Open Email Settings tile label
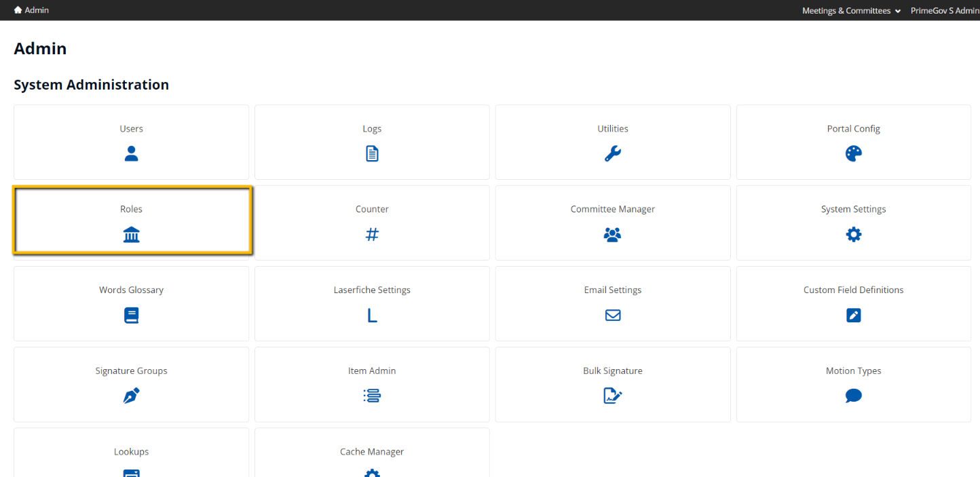Screen dimensions: 980x477 coord(613,290)
